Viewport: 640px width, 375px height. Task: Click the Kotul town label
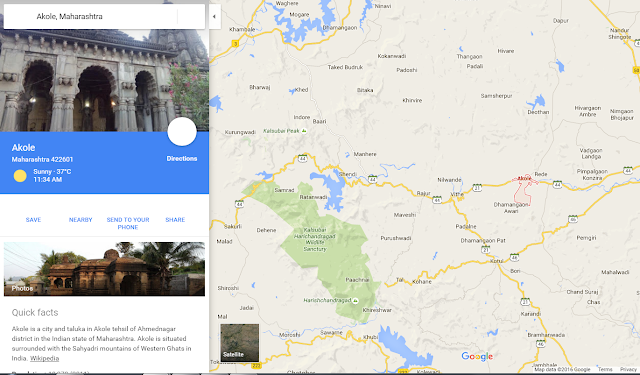(496, 261)
